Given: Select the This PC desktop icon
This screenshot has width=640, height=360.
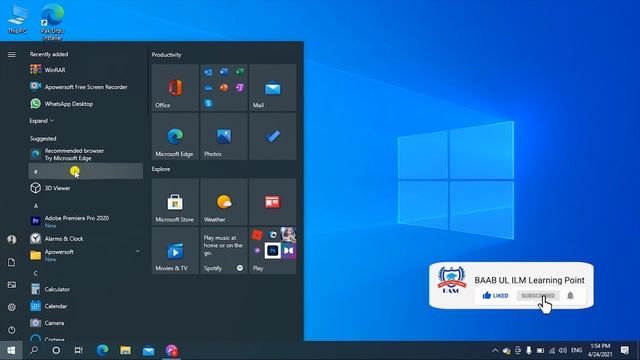Looking at the screenshot, I should pyautogui.click(x=17, y=19).
